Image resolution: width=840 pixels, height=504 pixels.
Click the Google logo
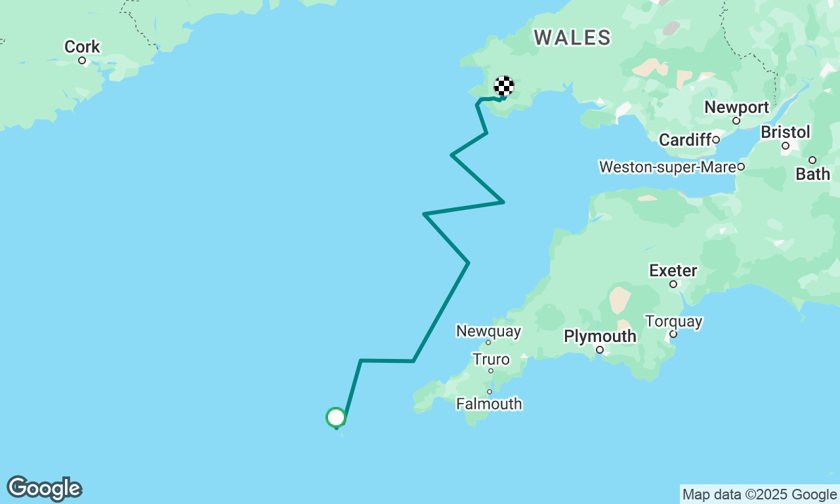44,489
